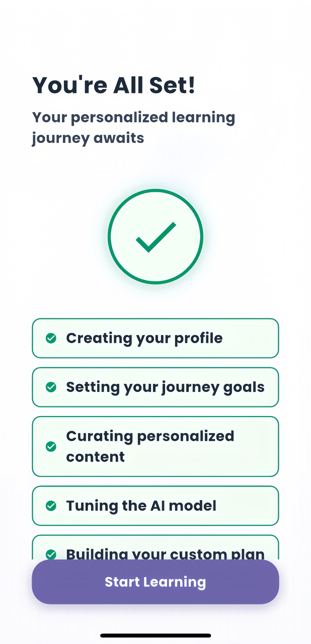Image resolution: width=311 pixels, height=644 pixels.
Task: Select the Curating personalized content card
Action: click(155, 447)
